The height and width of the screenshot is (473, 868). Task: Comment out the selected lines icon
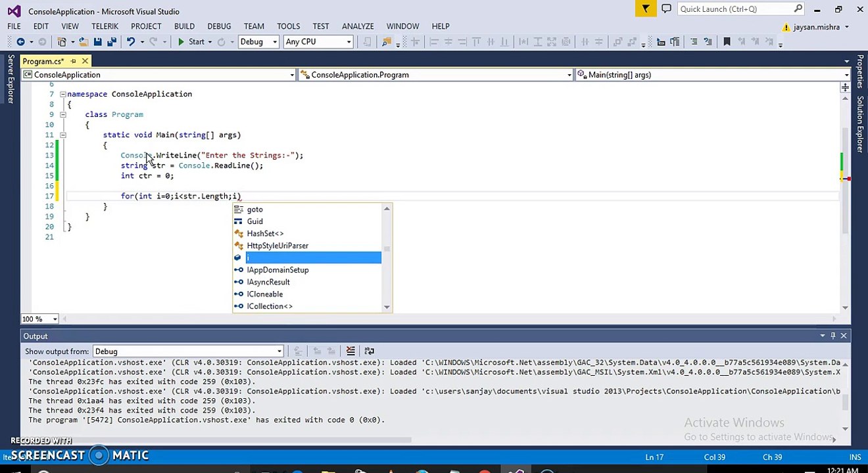point(694,42)
